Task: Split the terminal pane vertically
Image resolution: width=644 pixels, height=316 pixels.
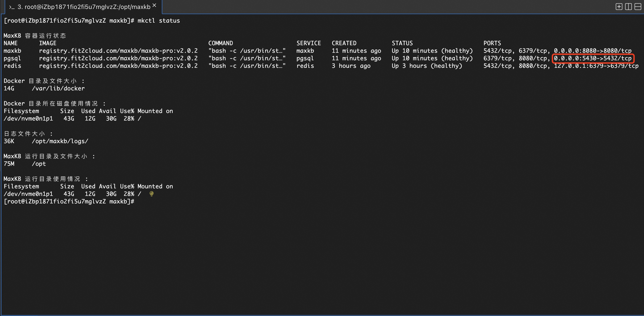Action: pyautogui.click(x=628, y=7)
